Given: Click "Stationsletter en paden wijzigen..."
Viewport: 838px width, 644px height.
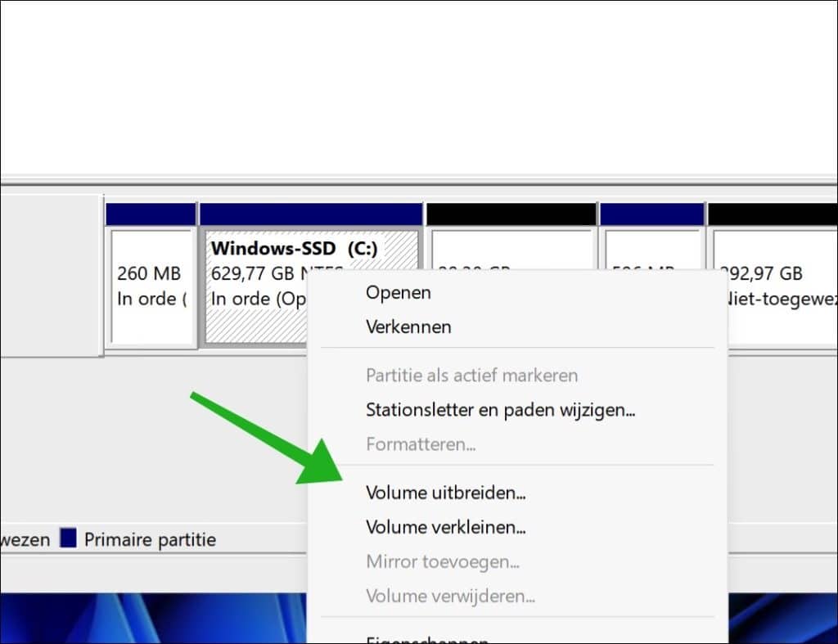Looking at the screenshot, I should 502,410.
